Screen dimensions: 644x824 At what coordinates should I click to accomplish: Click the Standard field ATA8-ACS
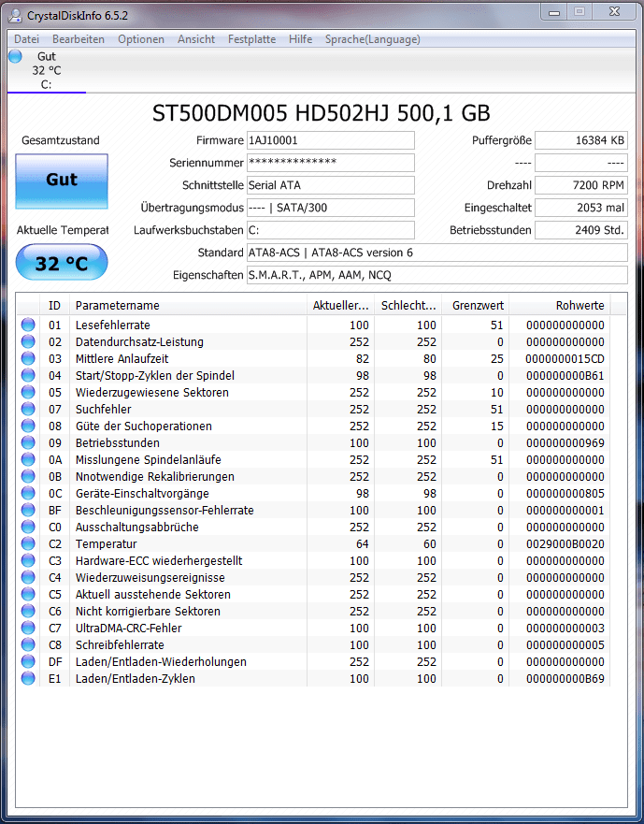pyautogui.click(x=437, y=253)
